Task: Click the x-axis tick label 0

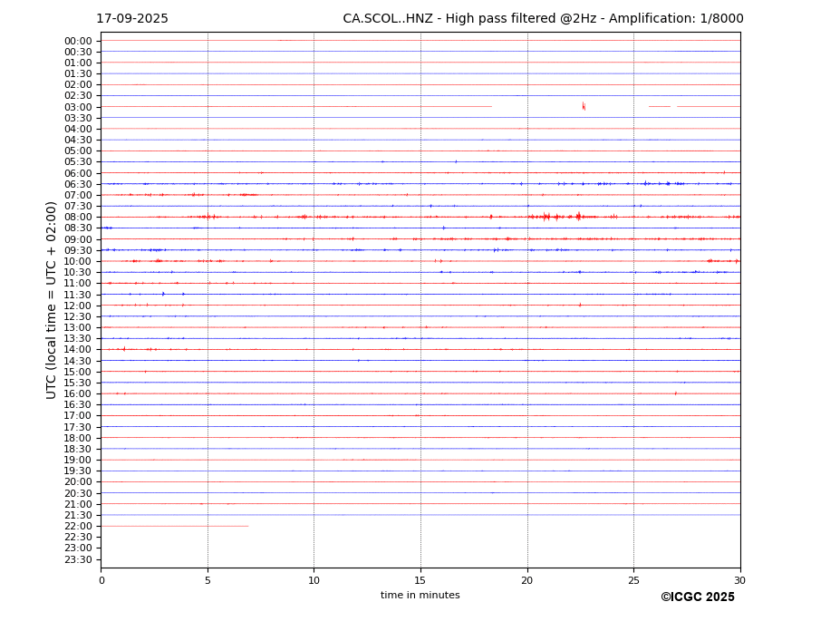Action: [x=101, y=580]
